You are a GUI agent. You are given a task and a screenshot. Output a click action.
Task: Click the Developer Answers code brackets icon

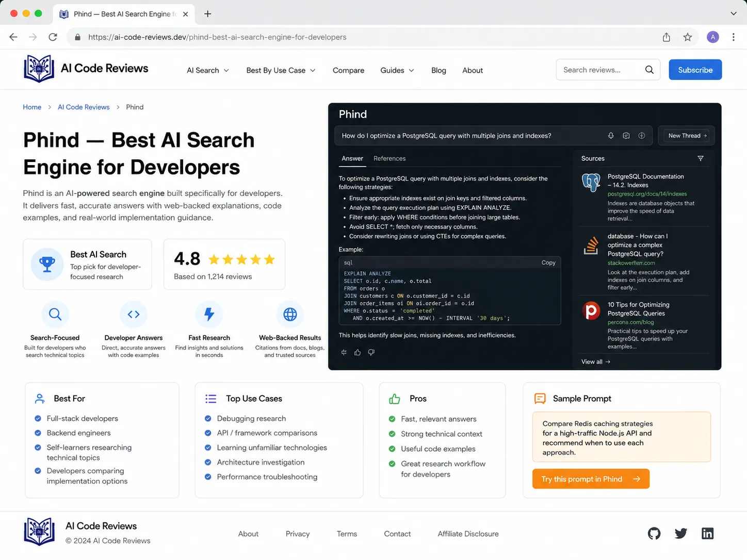134,314
